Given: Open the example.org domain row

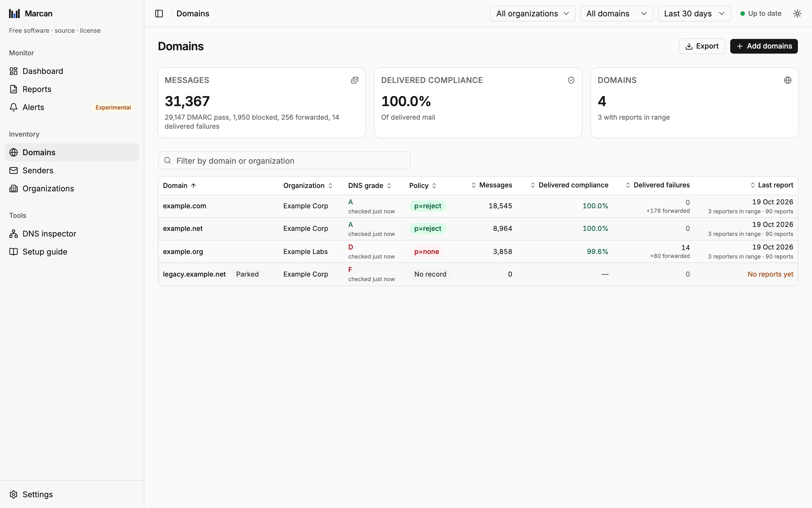Looking at the screenshot, I should point(478,251).
